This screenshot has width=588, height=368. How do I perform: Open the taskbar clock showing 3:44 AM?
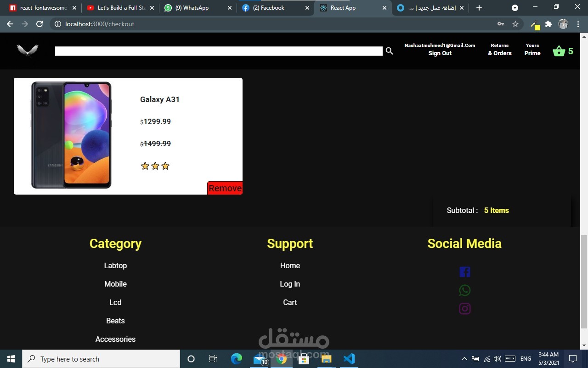pos(548,359)
